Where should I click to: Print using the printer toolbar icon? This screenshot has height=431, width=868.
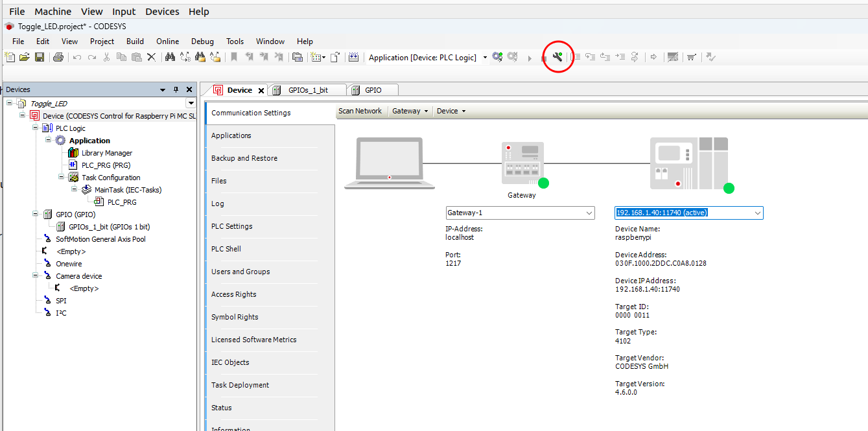coord(58,57)
